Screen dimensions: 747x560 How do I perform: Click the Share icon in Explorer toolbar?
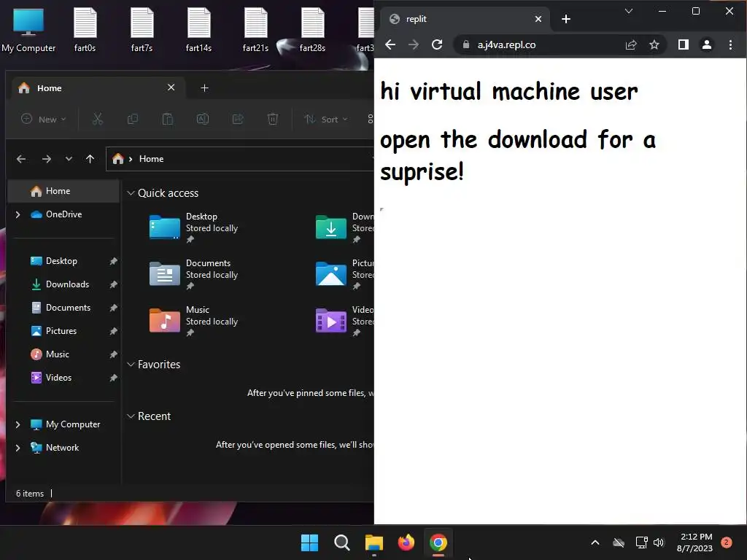(x=238, y=119)
